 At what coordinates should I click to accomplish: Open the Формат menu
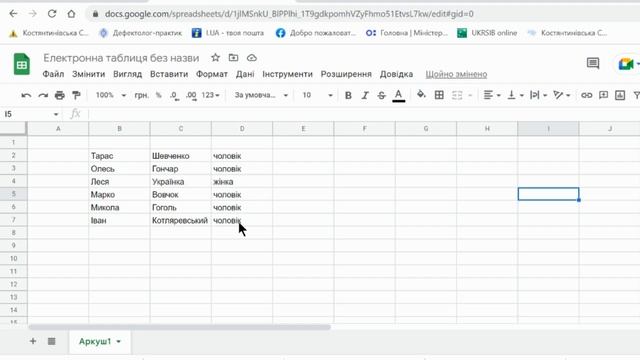211,74
